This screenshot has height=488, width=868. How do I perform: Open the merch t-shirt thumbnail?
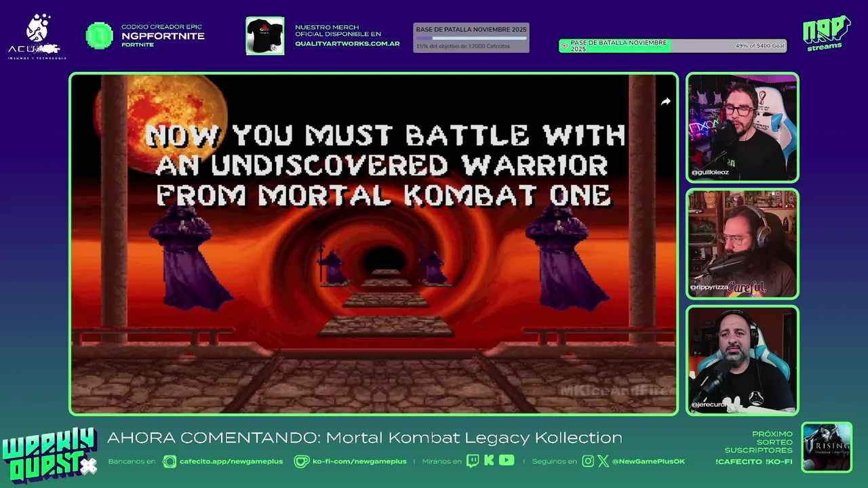(x=265, y=36)
